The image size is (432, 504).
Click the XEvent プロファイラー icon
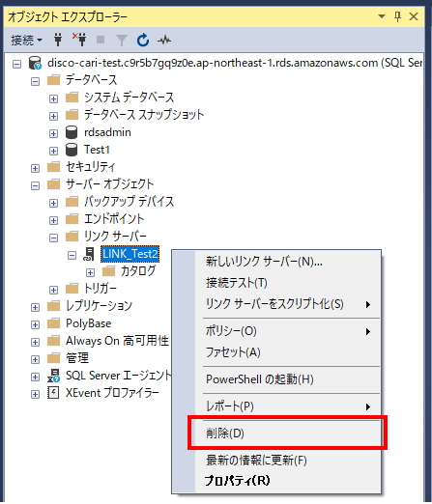pyautogui.click(x=53, y=393)
